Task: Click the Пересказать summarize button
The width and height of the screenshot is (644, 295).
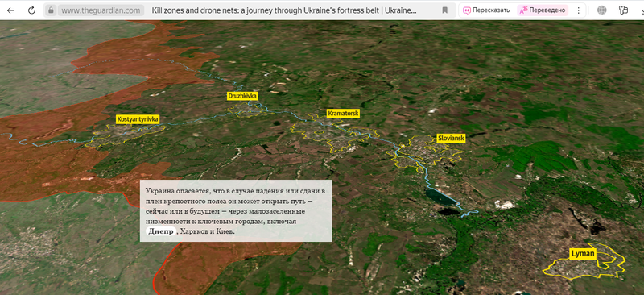Action: tap(486, 10)
